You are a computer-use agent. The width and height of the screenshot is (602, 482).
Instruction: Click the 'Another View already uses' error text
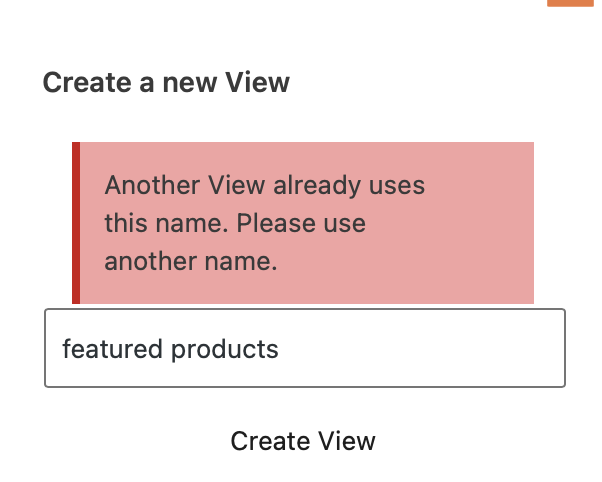[x=265, y=185]
